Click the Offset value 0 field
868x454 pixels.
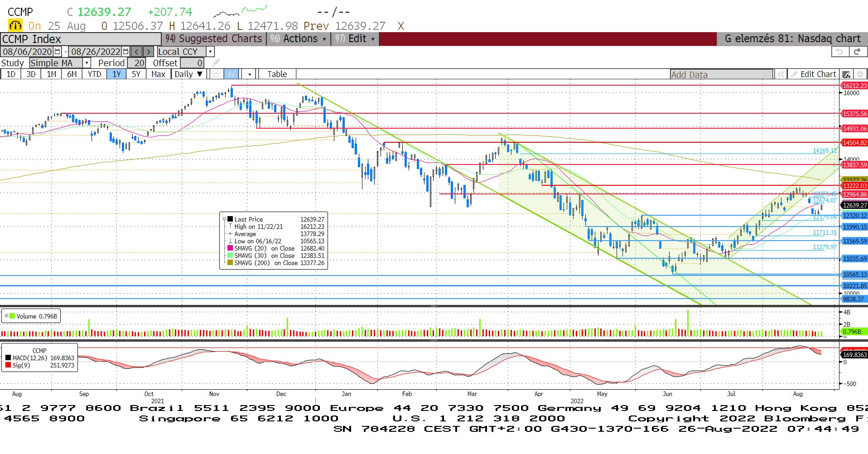(192, 63)
